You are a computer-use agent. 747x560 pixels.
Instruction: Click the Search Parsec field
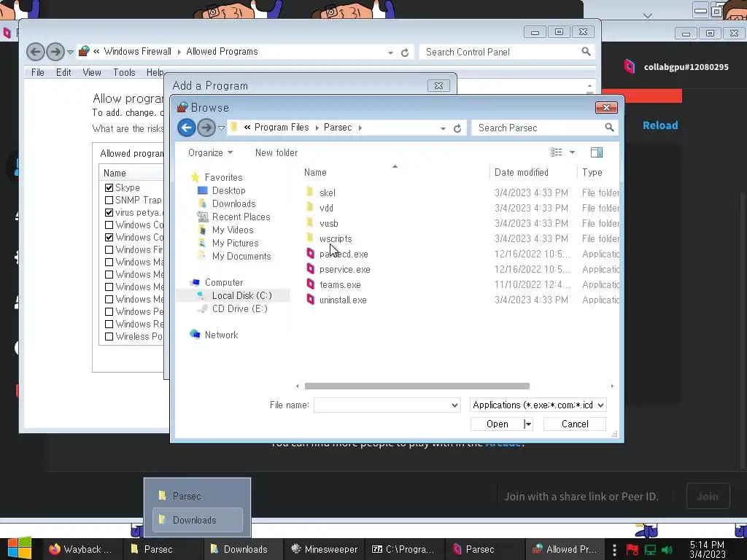pos(538,128)
